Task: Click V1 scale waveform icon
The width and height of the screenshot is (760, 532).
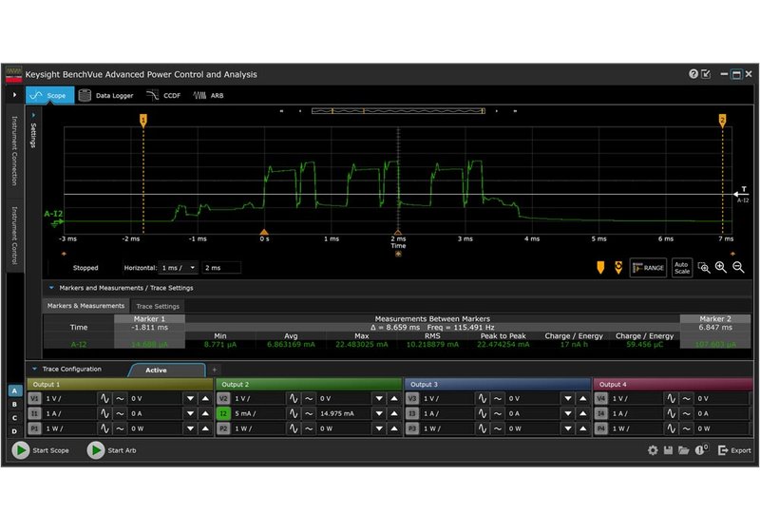Action: pyautogui.click(x=104, y=398)
